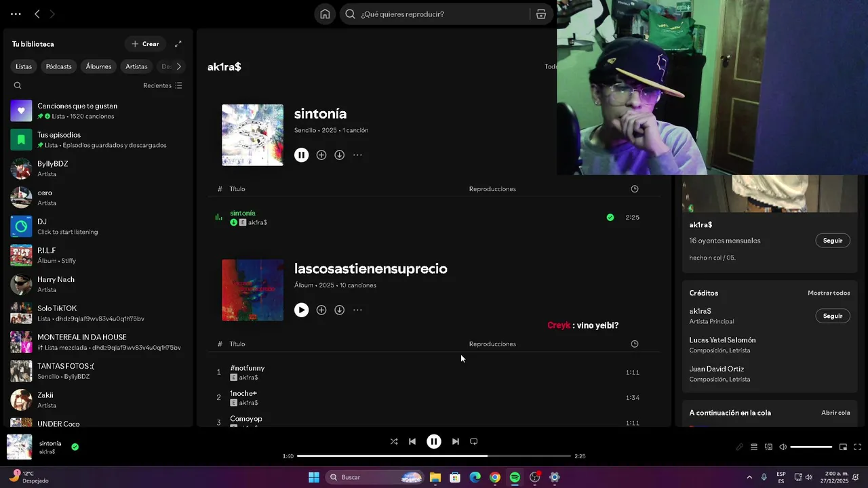This screenshot has width=868, height=488.
Task: Open Google Chrome from the taskbar
Action: click(x=495, y=477)
